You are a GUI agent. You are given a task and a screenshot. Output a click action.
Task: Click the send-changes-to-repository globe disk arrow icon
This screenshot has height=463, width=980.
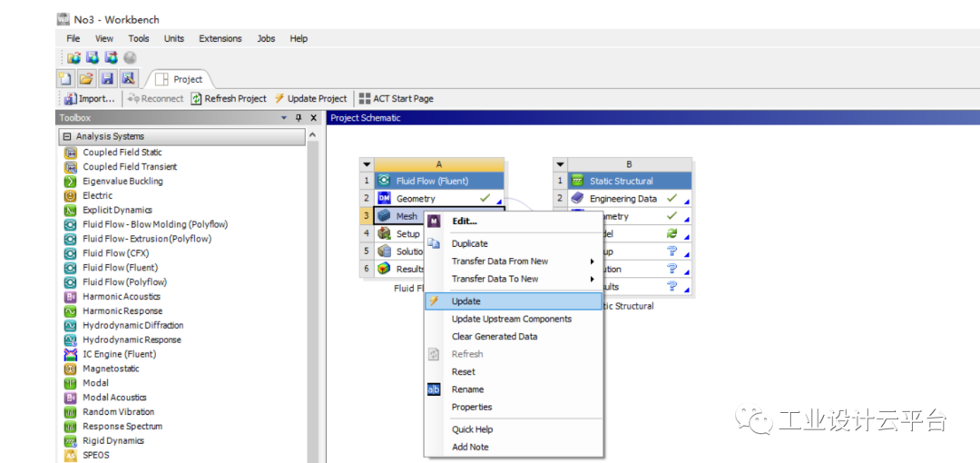coord(112,58)
